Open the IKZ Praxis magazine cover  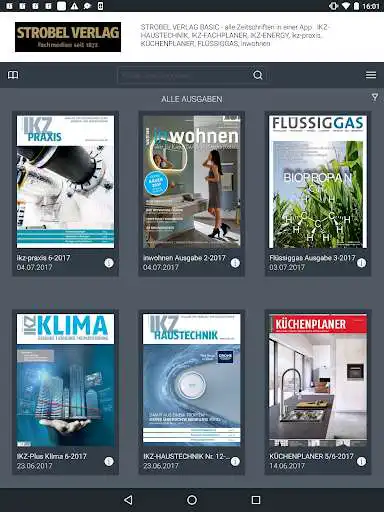[x=65, y=182]
